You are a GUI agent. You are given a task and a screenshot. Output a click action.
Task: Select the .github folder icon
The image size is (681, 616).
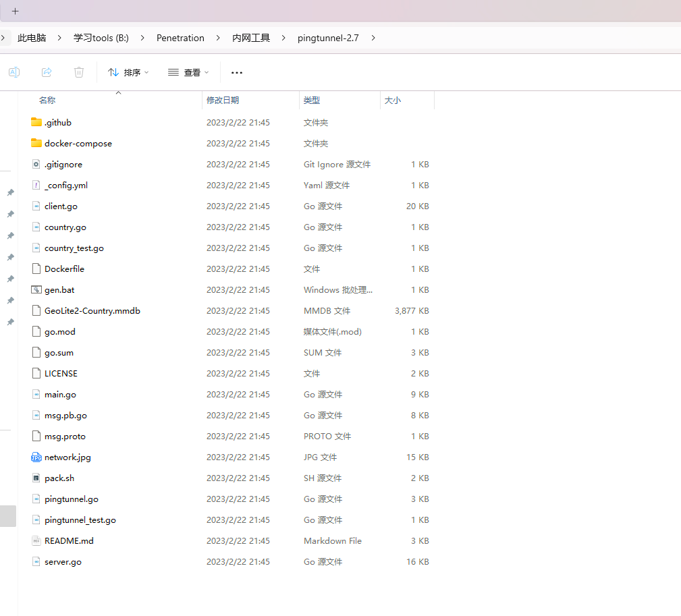(x=36, y=123)
